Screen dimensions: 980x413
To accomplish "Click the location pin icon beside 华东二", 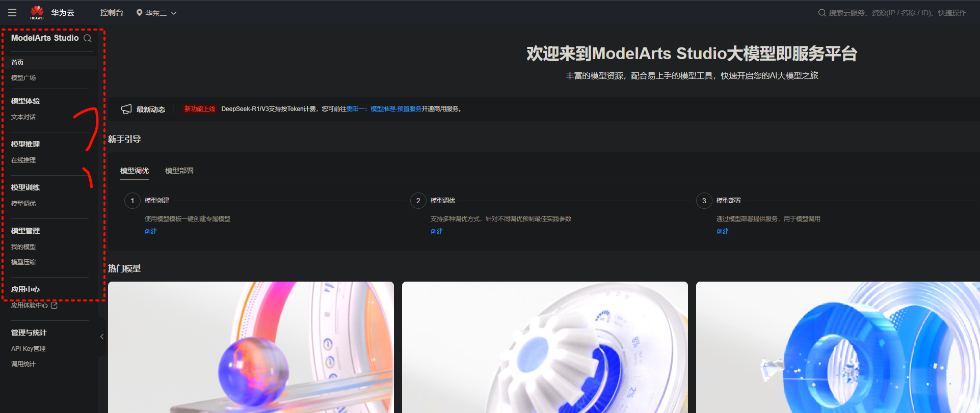I will coord(139,13).
